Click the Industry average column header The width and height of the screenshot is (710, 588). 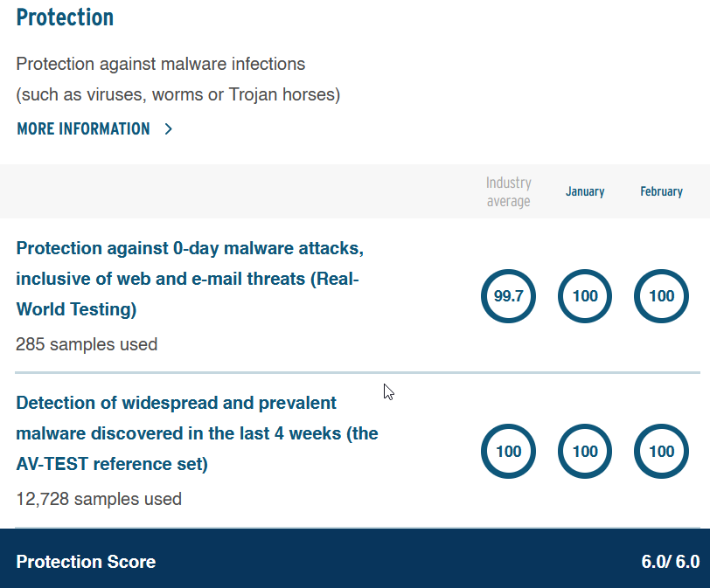(509, 192)
